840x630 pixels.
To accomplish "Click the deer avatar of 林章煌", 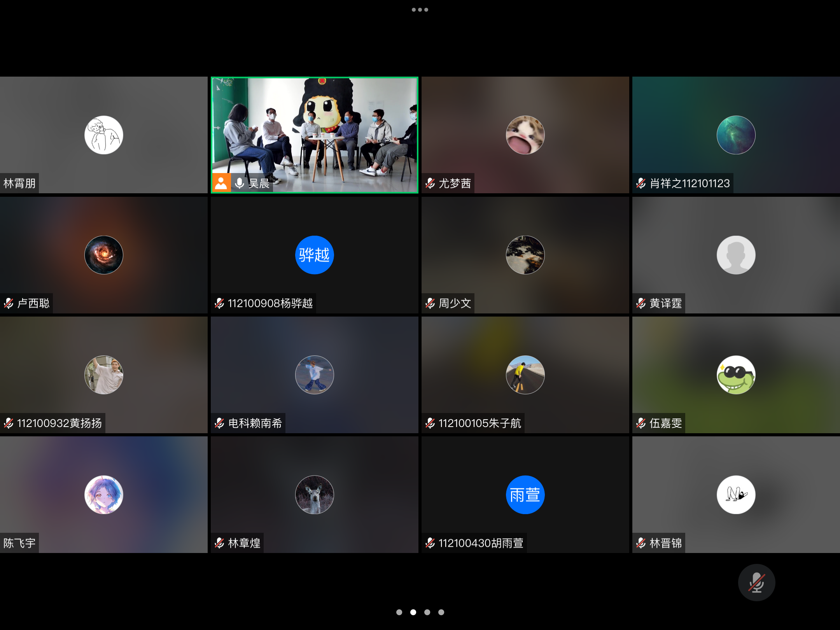I will (314, 495).
